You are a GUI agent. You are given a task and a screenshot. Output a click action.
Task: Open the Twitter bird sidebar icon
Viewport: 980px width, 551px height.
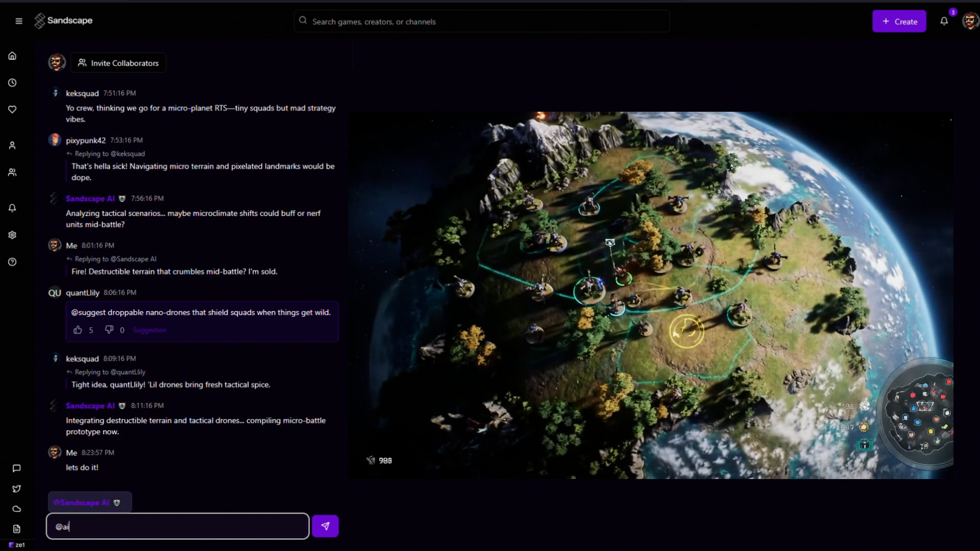16,489
